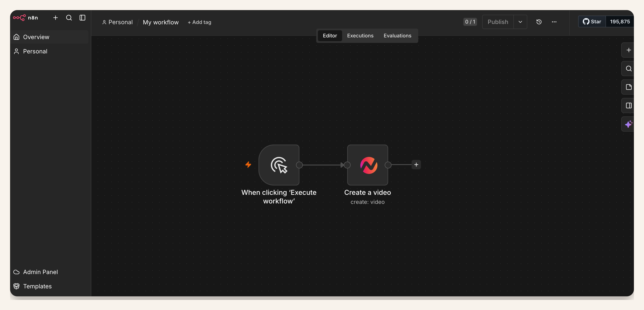Select the manual trigger node
644x310 pixels.
pyautogui.click(x=279, y=165)
